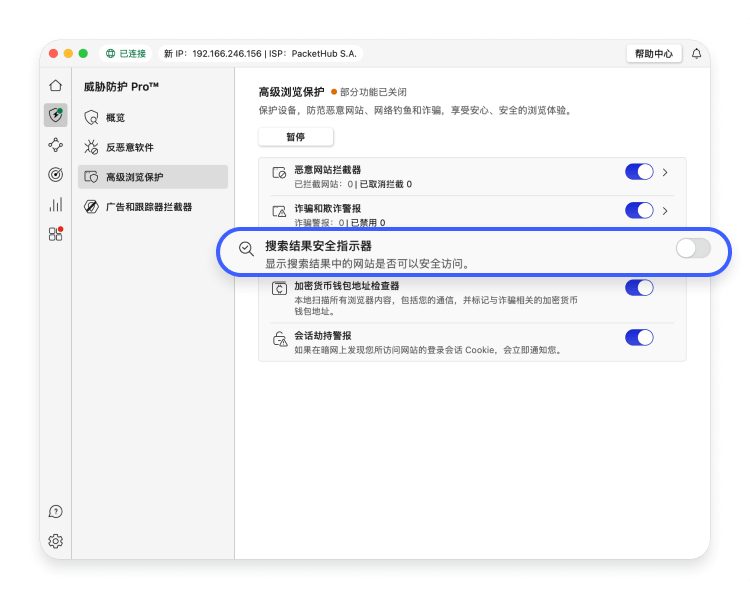Click the 搜索结果安全指示器 magnifier icon
This screenshot has height=600, width=750.
[246, 249]
